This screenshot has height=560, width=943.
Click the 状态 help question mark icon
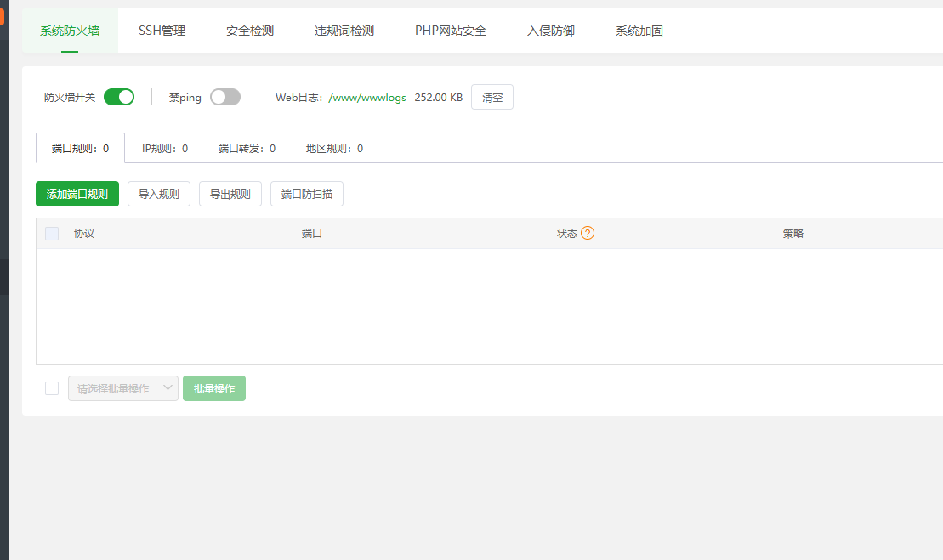(590, 233)
